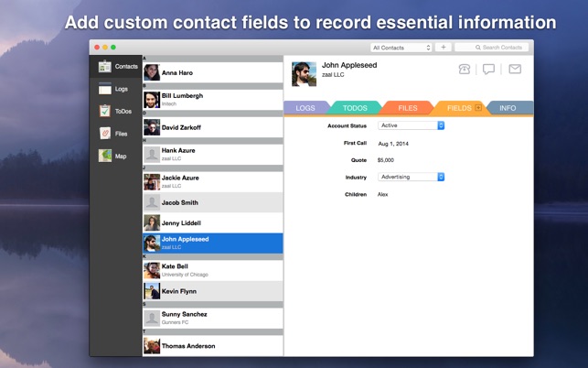The height and width of the screenshot is (368, 588).
Task: Open the Files sidebar section
Action: tap(115, 134)
